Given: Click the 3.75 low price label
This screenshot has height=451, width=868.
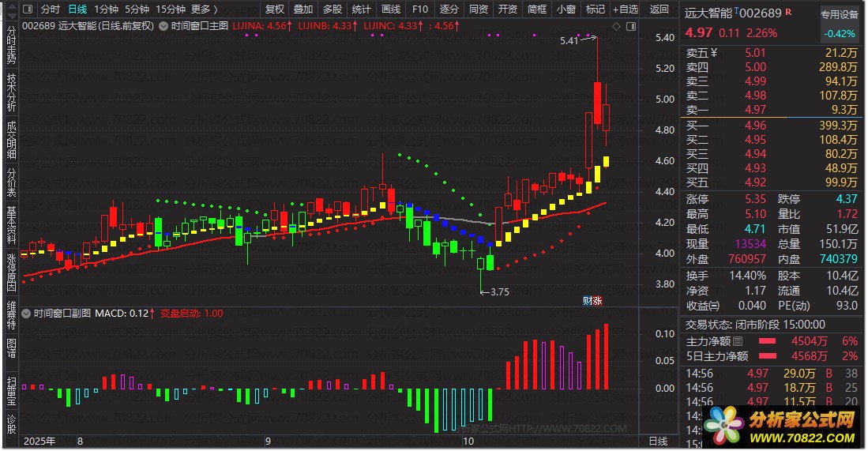Looking at the screenshot, I should [499, 291].
